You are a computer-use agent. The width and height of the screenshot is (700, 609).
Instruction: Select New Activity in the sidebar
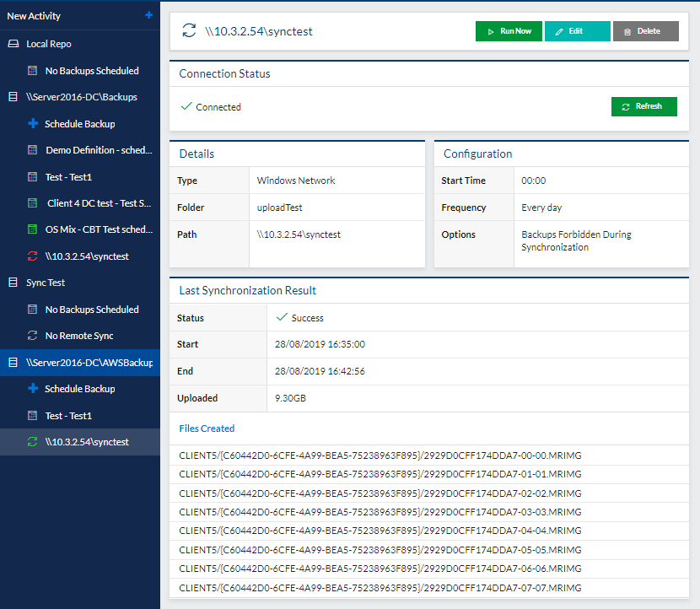[x=34, y=16]
